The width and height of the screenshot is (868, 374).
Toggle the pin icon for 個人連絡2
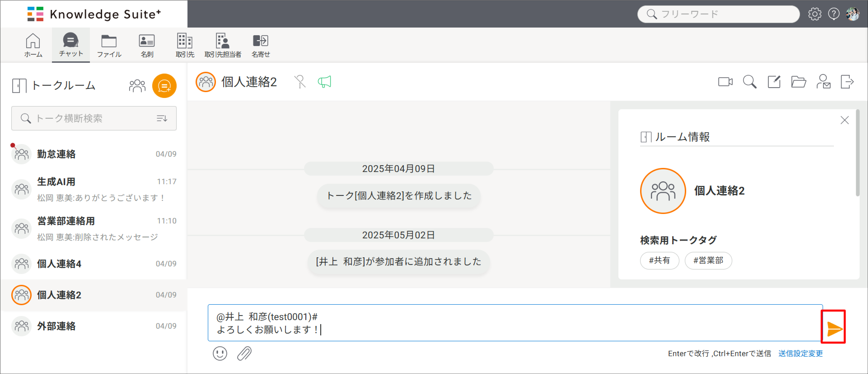point(300,82)
